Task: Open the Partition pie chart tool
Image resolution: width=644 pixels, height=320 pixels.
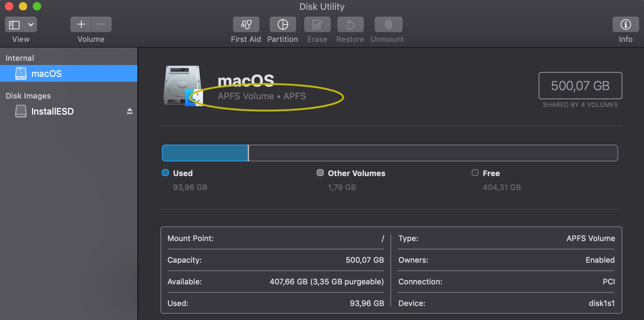Action: coord(283,24)
